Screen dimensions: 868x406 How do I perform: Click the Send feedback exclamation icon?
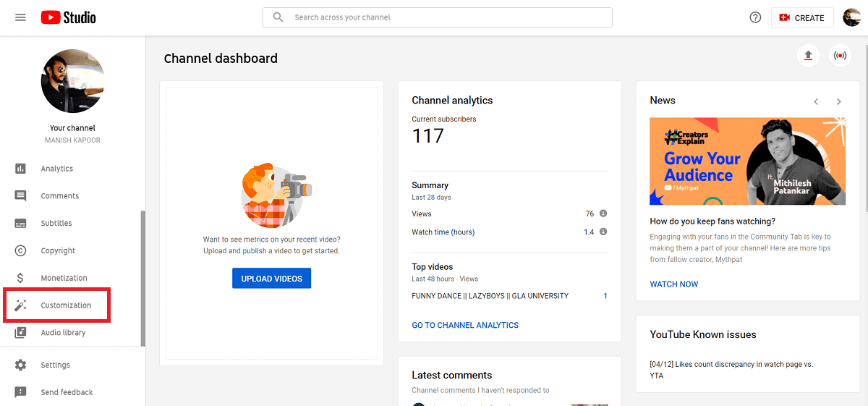[20, 392]
